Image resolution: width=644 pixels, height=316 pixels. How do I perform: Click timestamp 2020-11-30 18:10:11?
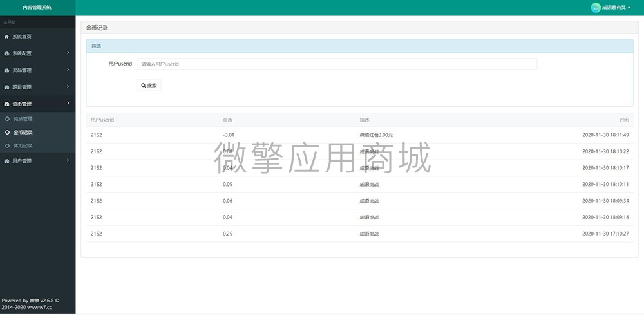pos(606,184)
